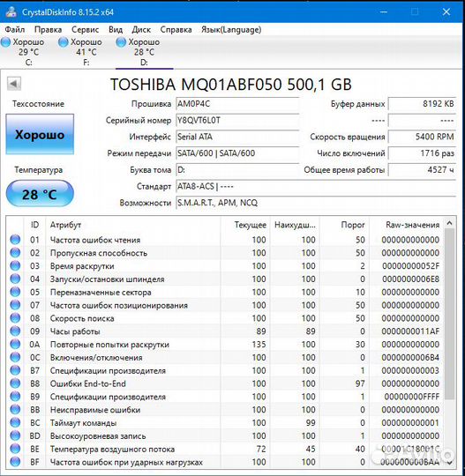Click blue status icon for attribute 03
The image size is (465, 476).
pos(15,265)
